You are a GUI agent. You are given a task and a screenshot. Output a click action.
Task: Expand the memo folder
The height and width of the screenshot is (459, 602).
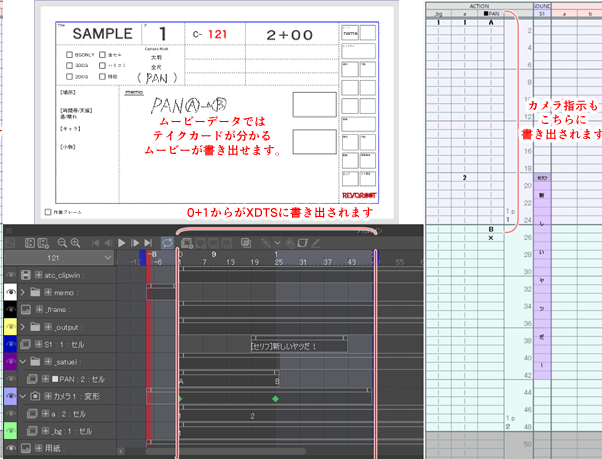[x=23, y=292]
